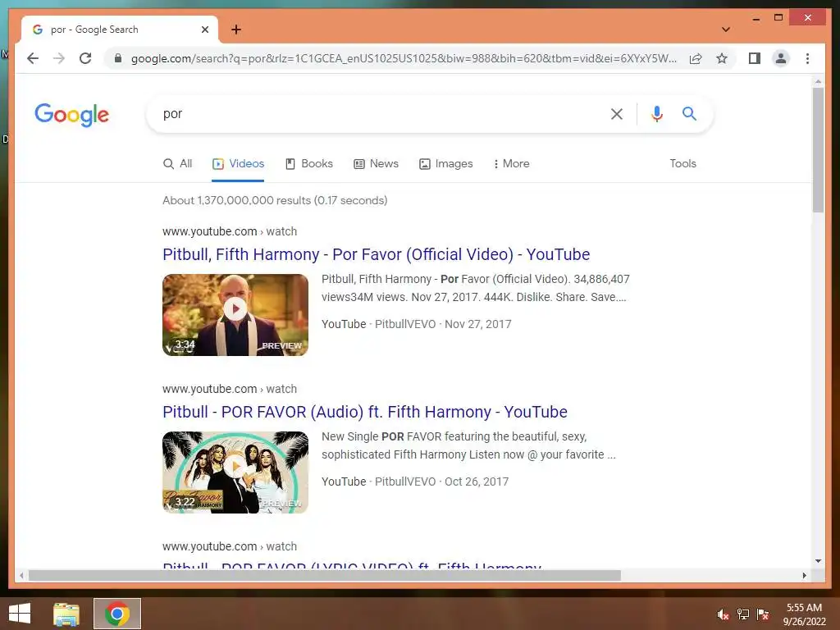840x630 pixels.
Task: Click the padlock site info icon
Action: click(118, 58)
